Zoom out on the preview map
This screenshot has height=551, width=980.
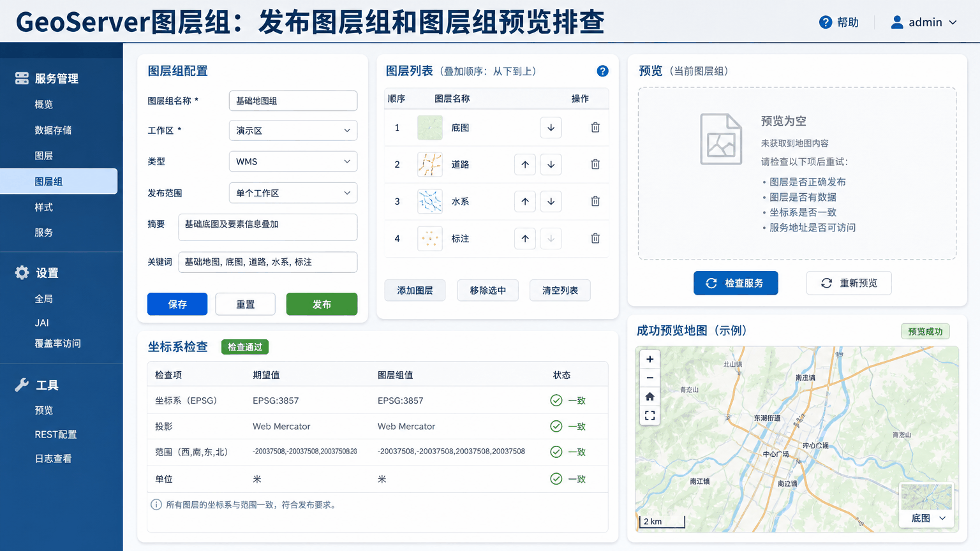pyautogui.click(x=650, y=378)
